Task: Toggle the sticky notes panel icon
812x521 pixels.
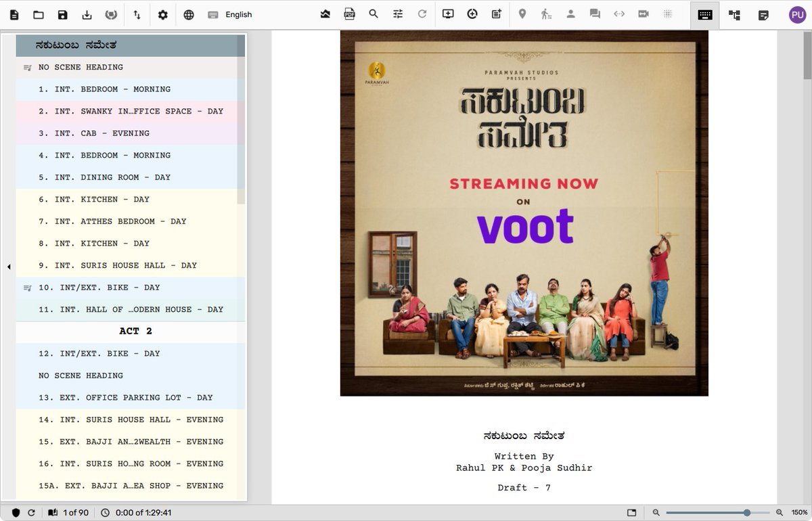Action: click(763, 15)
